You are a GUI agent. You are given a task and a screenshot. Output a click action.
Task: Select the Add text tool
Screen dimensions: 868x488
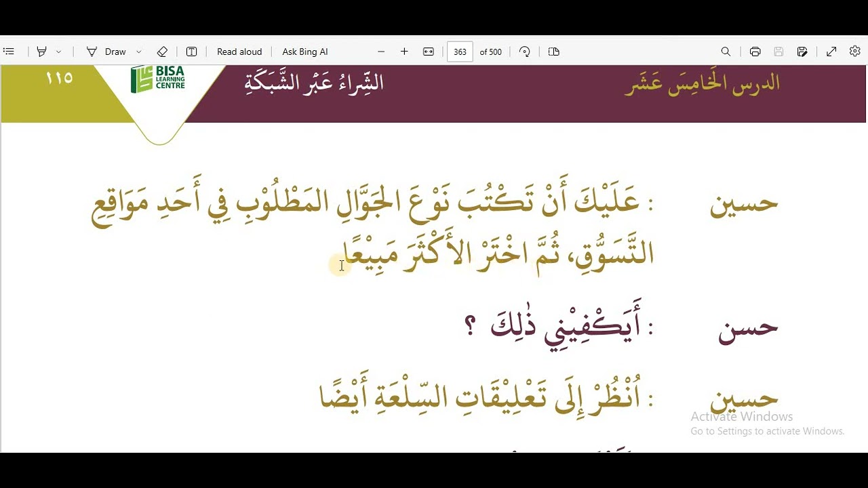coord(192,52)
